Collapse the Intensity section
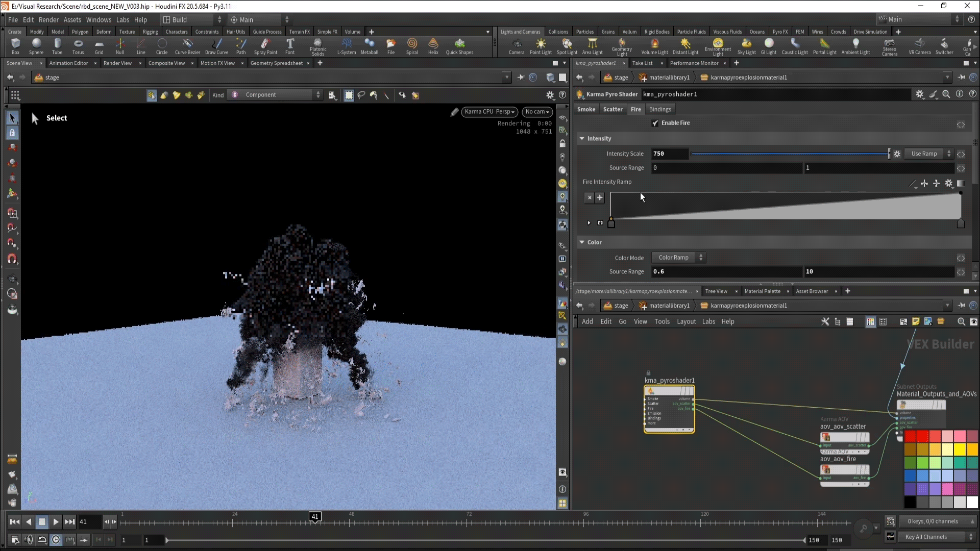Screen dimensions: 980x551 tap(582, 138)
